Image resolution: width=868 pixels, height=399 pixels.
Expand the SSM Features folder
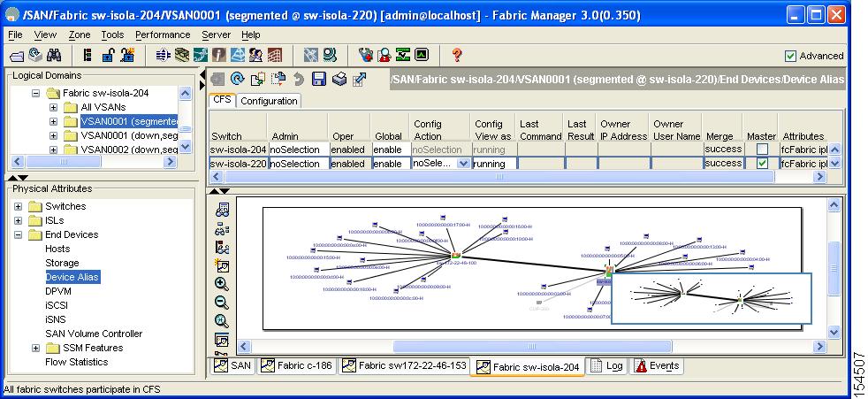click(36, 348)
